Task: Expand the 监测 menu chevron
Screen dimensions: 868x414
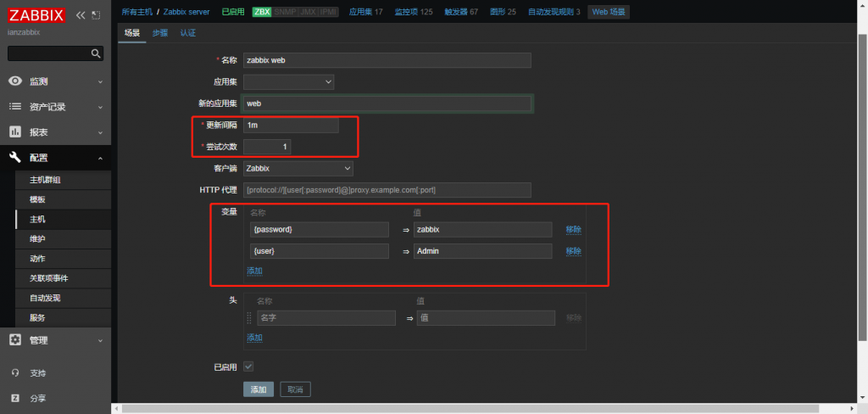Action: (100, 82)
